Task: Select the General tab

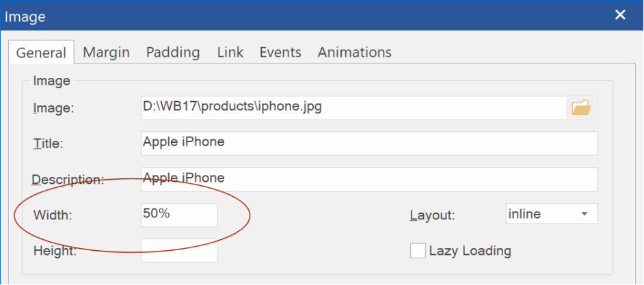Action: coord(41,53)
